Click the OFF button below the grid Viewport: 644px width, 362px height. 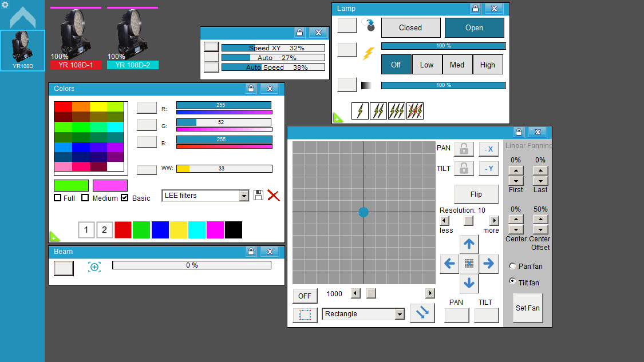point(305,296)
